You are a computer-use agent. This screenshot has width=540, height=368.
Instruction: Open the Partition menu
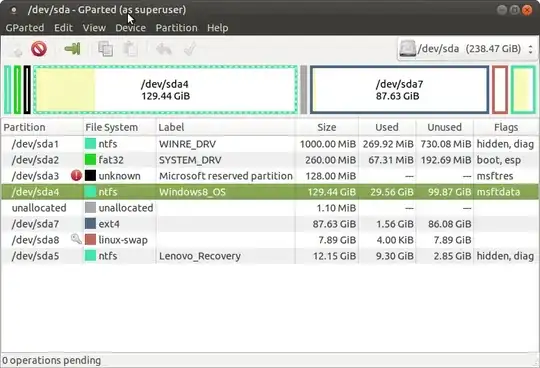pyautogui.click(x=176, y=28)
